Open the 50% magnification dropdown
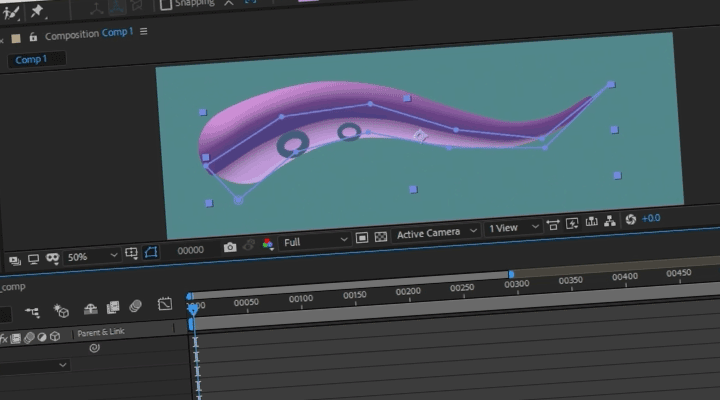Screen dimensions: 720x400 92,256
